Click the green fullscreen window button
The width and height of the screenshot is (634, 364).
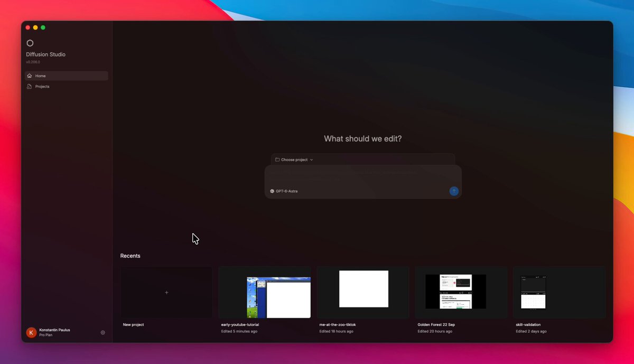click(x=43, y=27)
